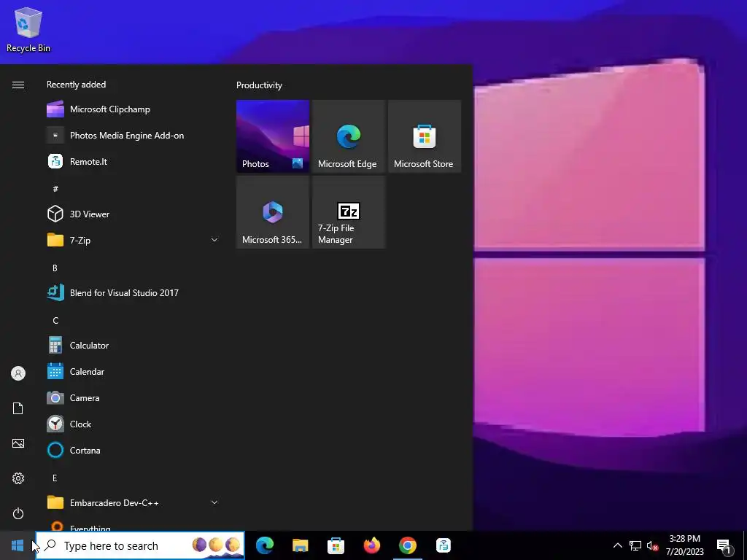Click the '#' alphabet group header
The height and width of the screenshot is (560, 747).
(55, 189)
